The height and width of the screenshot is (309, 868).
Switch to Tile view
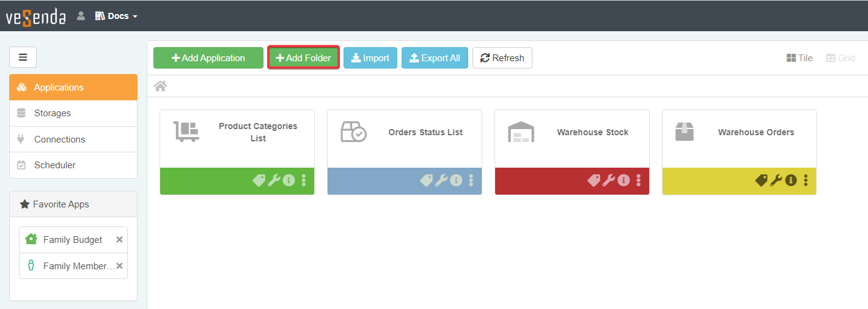coord(800,58)
